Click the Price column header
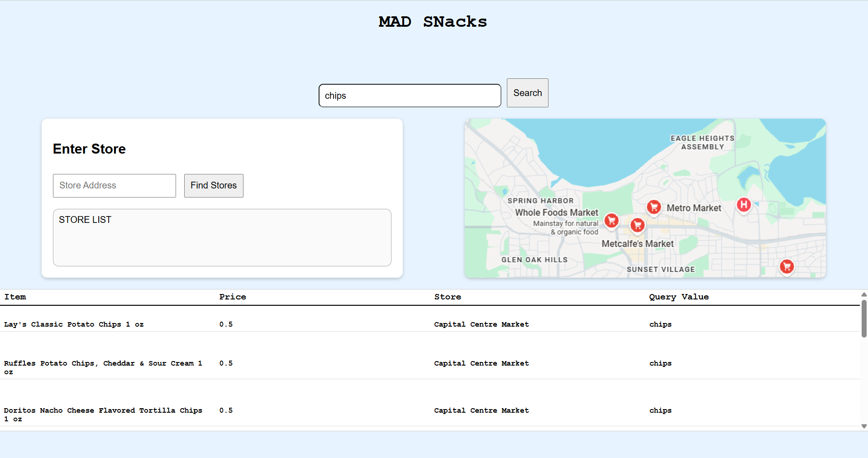868x458 pixels. coord(233,297)
